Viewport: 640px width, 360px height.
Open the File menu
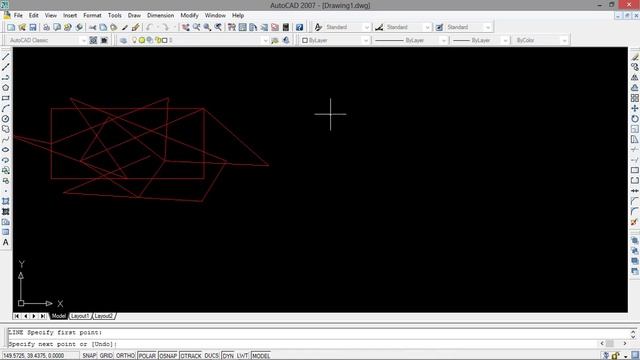(18, 15)
